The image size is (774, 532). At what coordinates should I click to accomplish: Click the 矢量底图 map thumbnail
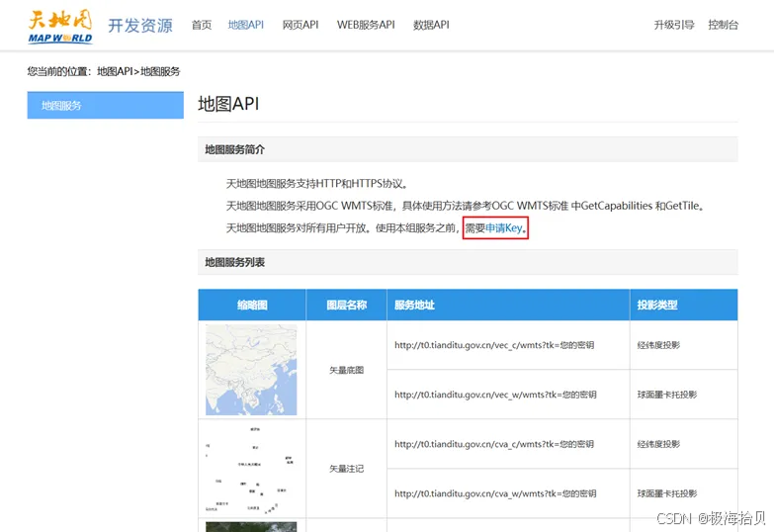[251, 370]
